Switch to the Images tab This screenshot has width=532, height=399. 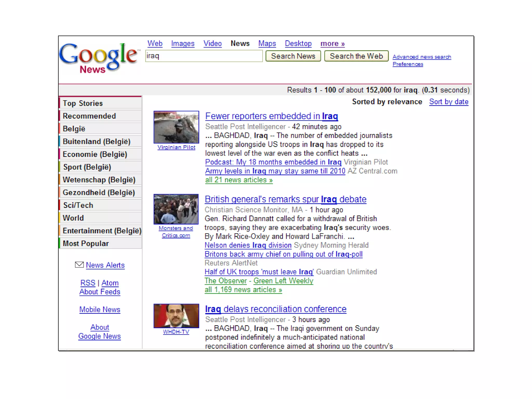[x=183, y=44]
